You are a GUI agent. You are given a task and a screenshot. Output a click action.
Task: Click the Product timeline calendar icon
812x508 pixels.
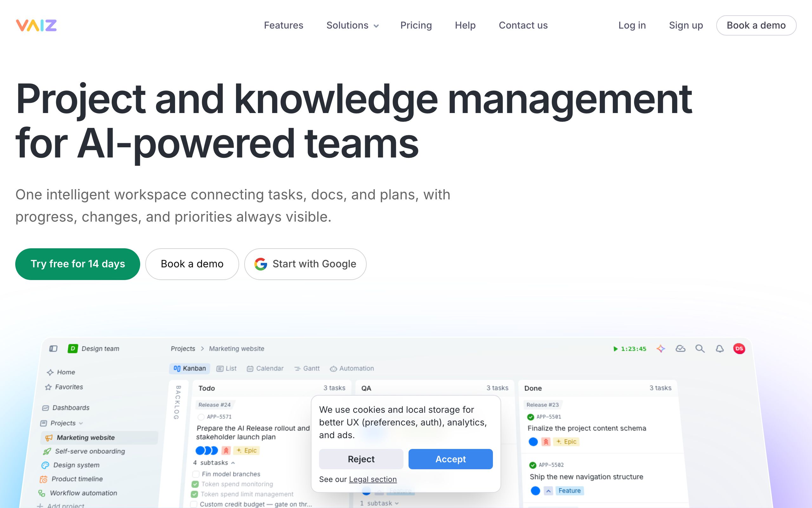click(43, 479)
